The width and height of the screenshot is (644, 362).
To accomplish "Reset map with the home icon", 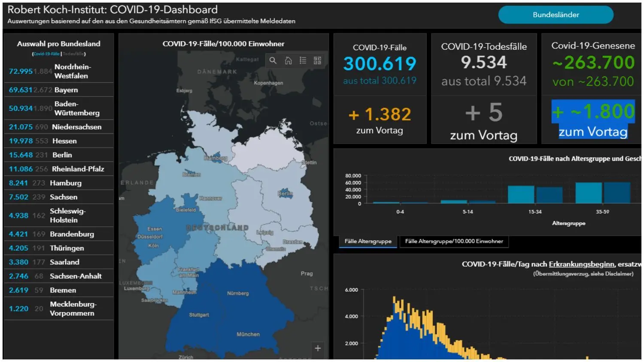I will pyautogui.click(x=288, y=61).
